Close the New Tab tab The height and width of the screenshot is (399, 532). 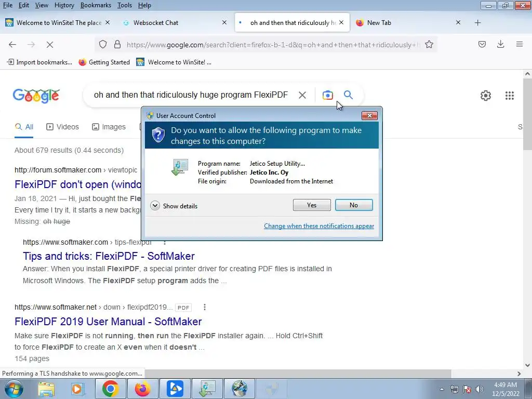click(458, 22)
